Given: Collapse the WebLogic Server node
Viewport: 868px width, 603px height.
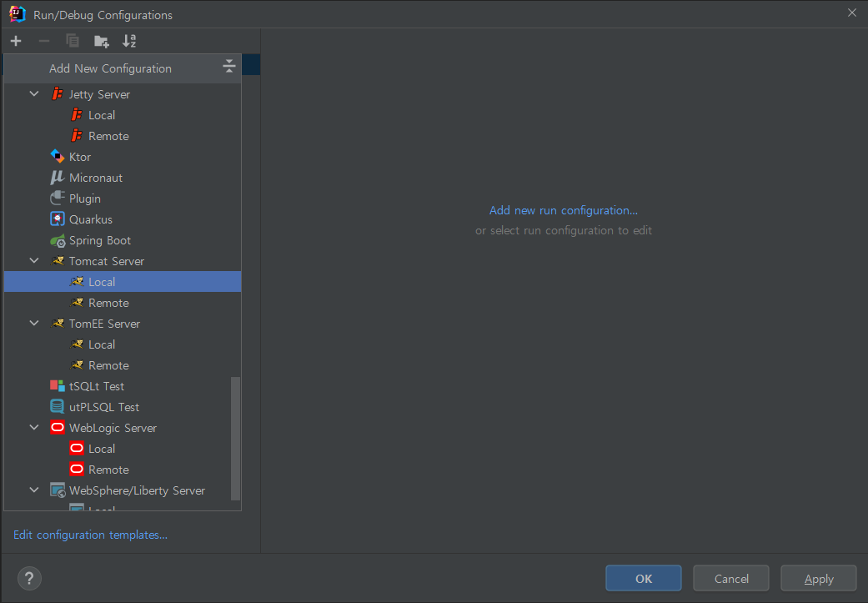Looking at the screenshot, I should [34, 428].
